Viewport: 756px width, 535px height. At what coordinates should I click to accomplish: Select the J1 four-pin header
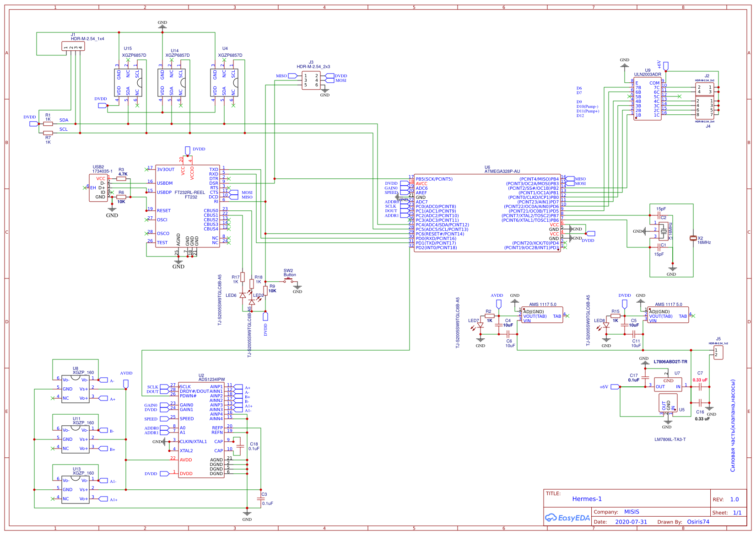(73, 46)
